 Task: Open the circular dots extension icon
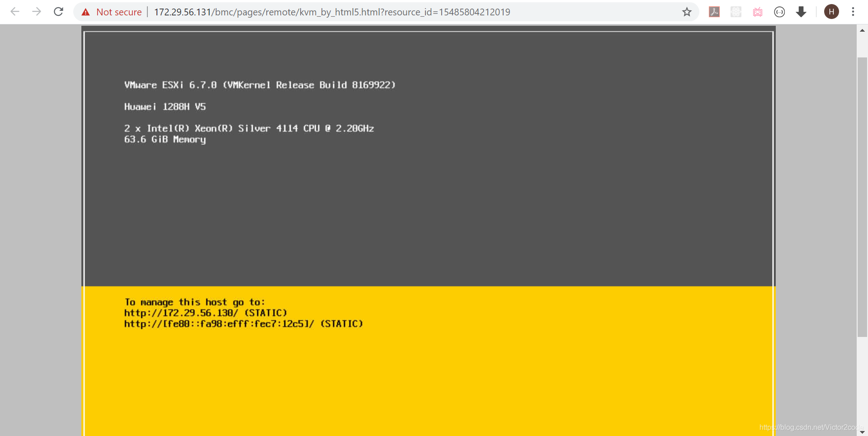[779, 12]
